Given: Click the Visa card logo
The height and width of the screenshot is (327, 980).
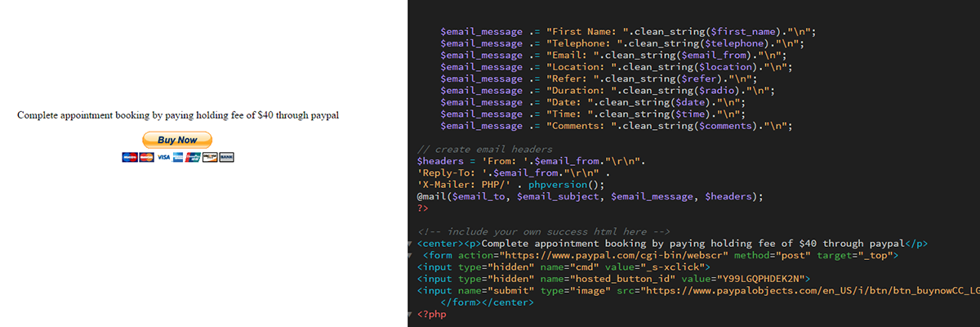Looking at the screenshot, I should point(163,157).
